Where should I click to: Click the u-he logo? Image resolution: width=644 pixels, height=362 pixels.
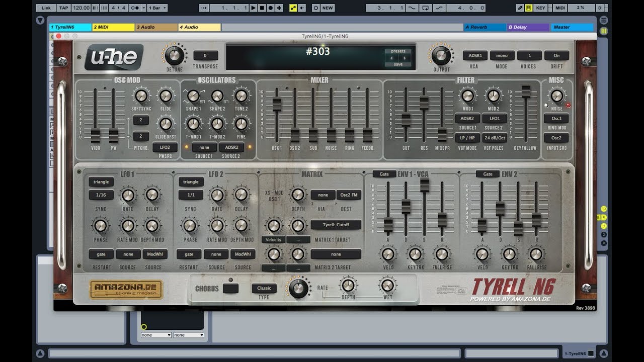tap(114, 57)
